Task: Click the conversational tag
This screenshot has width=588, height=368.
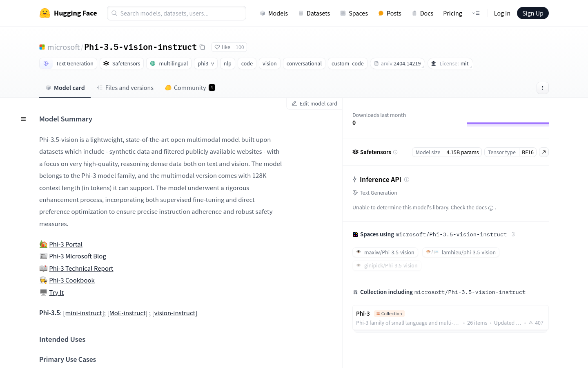Action: pyautogui.click(x=304, y=63)
